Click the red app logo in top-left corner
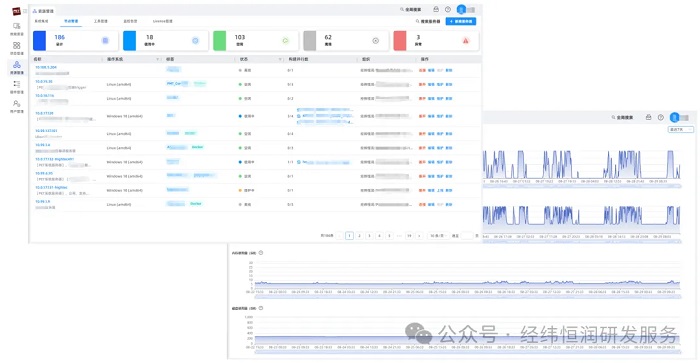 click(x=17, y=11)
